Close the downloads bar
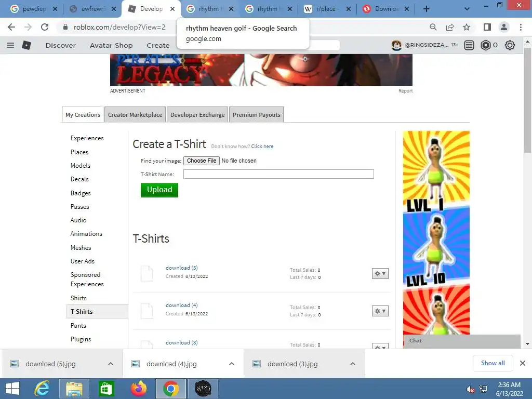532x399 pixels. pos(523,363)
